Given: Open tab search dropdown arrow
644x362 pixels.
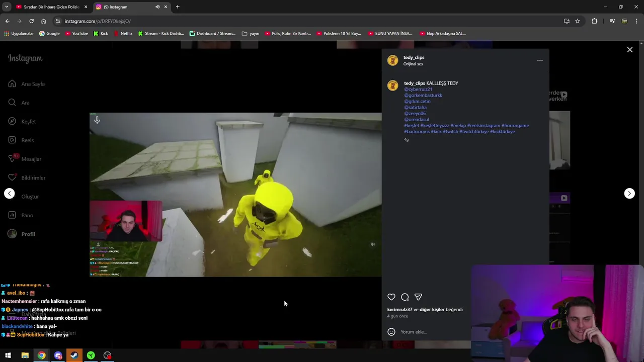Looking at the screenshot, I should pos(7,7).
